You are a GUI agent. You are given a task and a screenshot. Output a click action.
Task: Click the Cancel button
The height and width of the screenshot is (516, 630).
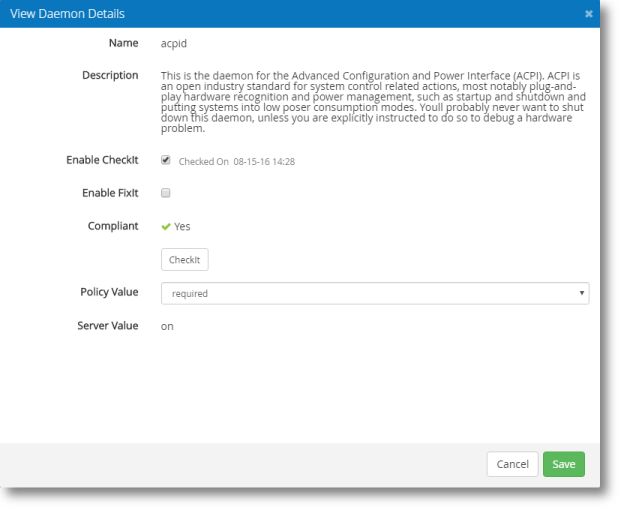pos(512,464)
